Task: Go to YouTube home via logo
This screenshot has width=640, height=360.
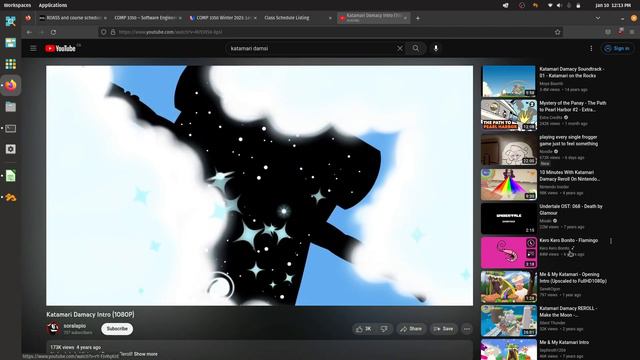Action: pos(60,49)
